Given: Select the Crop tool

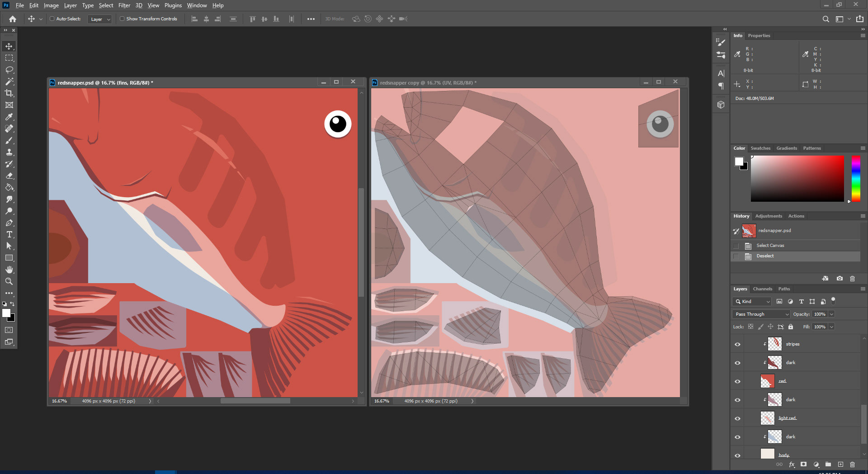Looking at the screenshot, I should click(9, 93).
